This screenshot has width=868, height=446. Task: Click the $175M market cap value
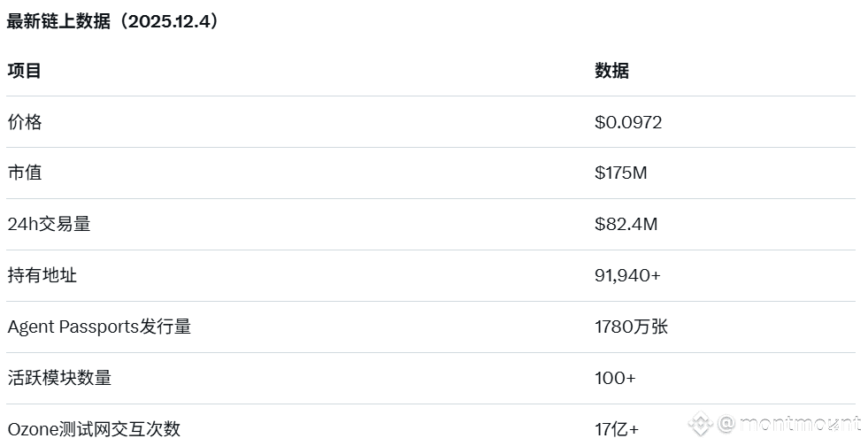coord(621,173)
